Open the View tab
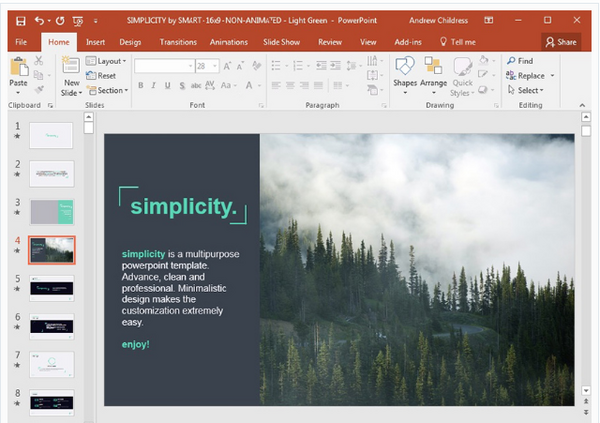The width and height of the screenshot is (600, 423). point(368,42)
